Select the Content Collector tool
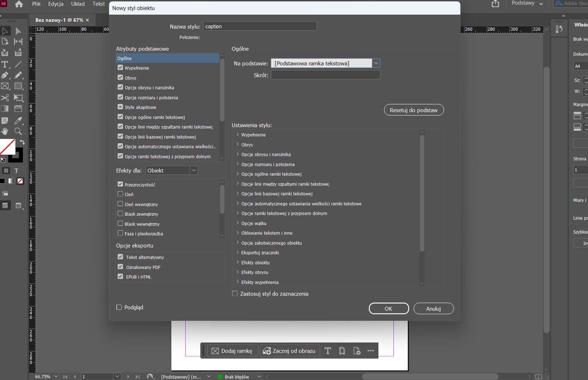The height and width of the screenshot is (380, 588). tap(5, 53)
